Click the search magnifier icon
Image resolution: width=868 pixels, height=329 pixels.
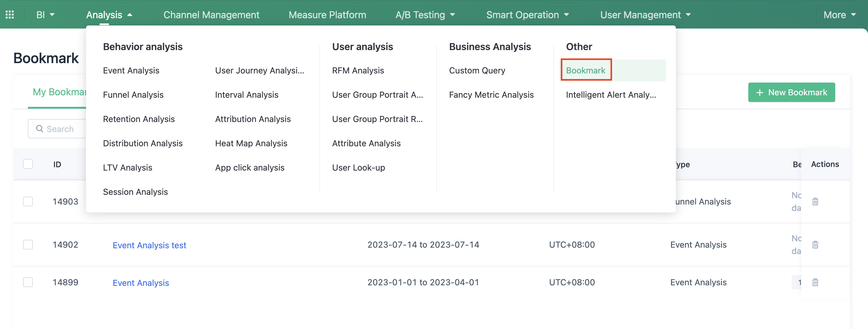tap(39, 129)
